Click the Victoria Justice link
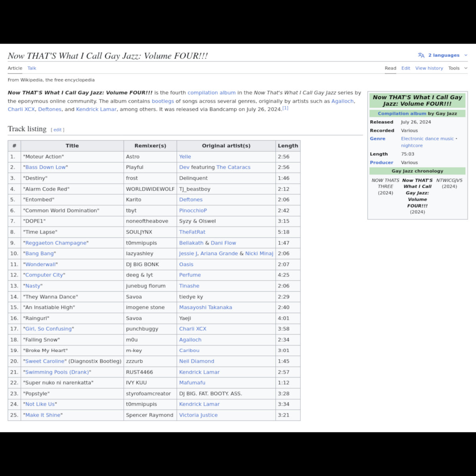Viewport: 476px width, 476px height. pyautogui.click(x=198, y=415)
